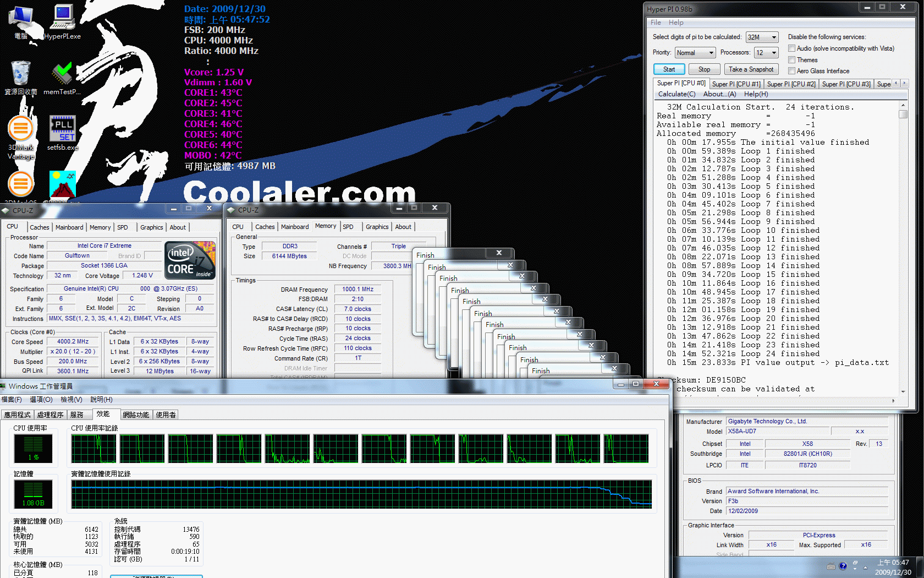Open the 電腦 desktop icon
This screenshot has height=578, width=924.
point(21,23)
